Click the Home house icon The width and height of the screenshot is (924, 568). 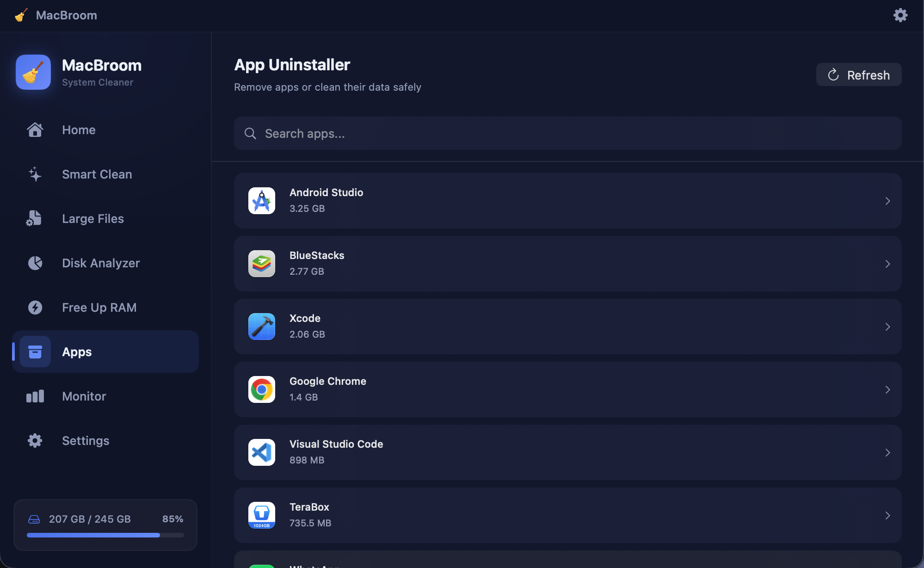tap(35, 130)
